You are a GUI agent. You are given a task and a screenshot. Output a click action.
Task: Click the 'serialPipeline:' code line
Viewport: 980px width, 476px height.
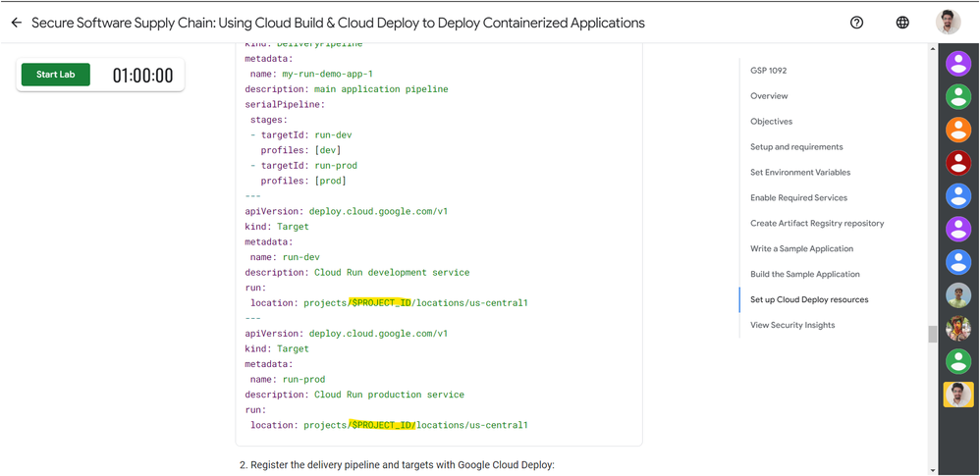click(285, 104)
